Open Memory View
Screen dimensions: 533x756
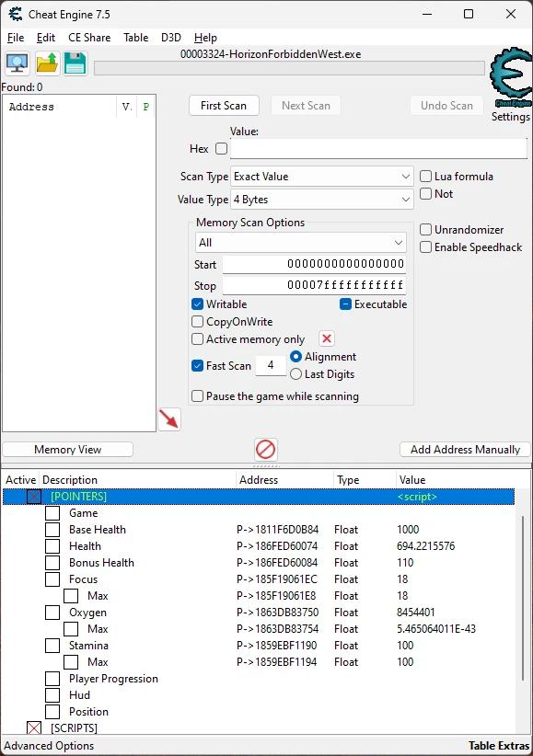67,450
